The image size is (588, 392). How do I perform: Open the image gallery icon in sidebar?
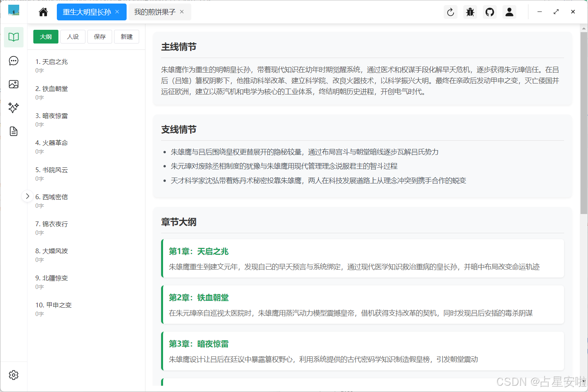(14, 84)
